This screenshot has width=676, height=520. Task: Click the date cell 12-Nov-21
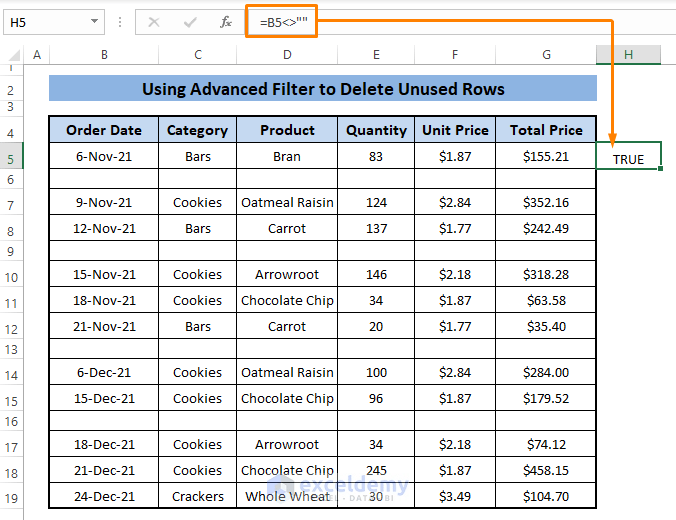(x=104, y=228)
